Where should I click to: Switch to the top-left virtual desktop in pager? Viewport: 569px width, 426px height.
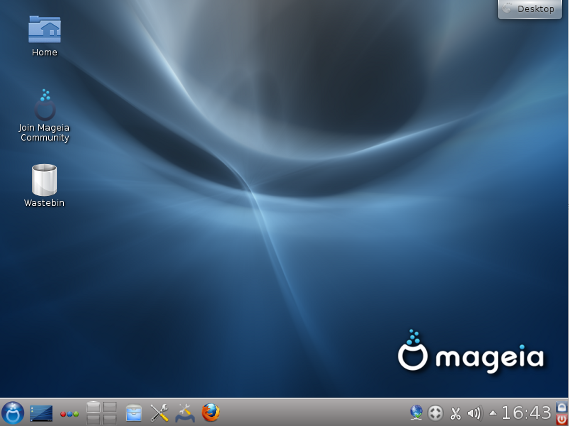pos(93,406)
